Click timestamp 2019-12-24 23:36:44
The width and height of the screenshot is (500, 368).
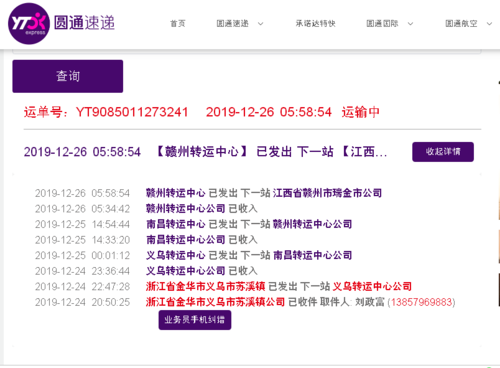(82, 271)
